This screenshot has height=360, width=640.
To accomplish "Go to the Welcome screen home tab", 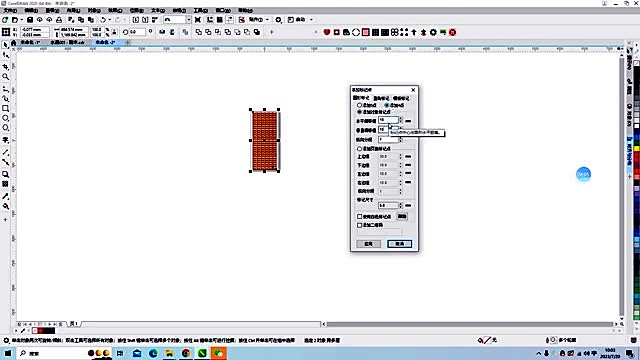I will point(14,42).
